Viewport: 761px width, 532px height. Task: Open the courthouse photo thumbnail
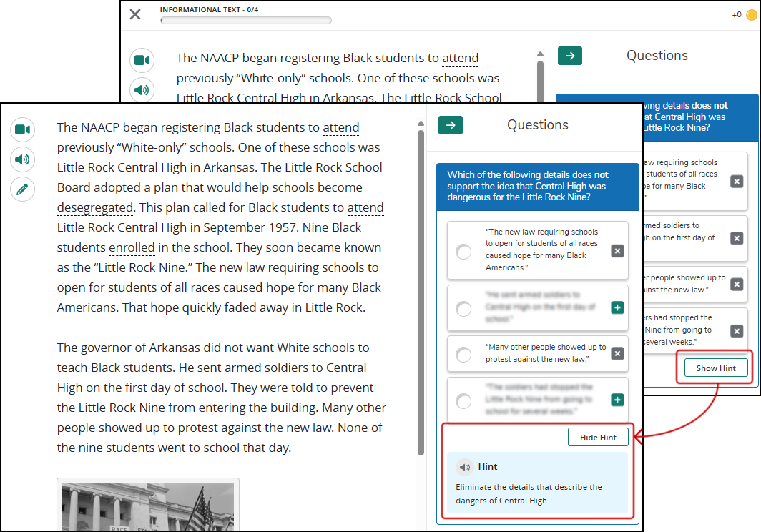(x=148, y=505)
